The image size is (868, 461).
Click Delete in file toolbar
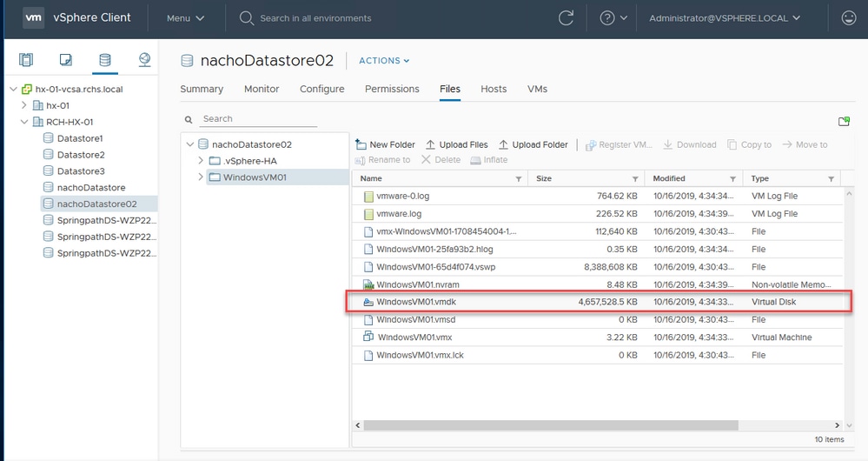pyautogui.click(x=441, y=159)
